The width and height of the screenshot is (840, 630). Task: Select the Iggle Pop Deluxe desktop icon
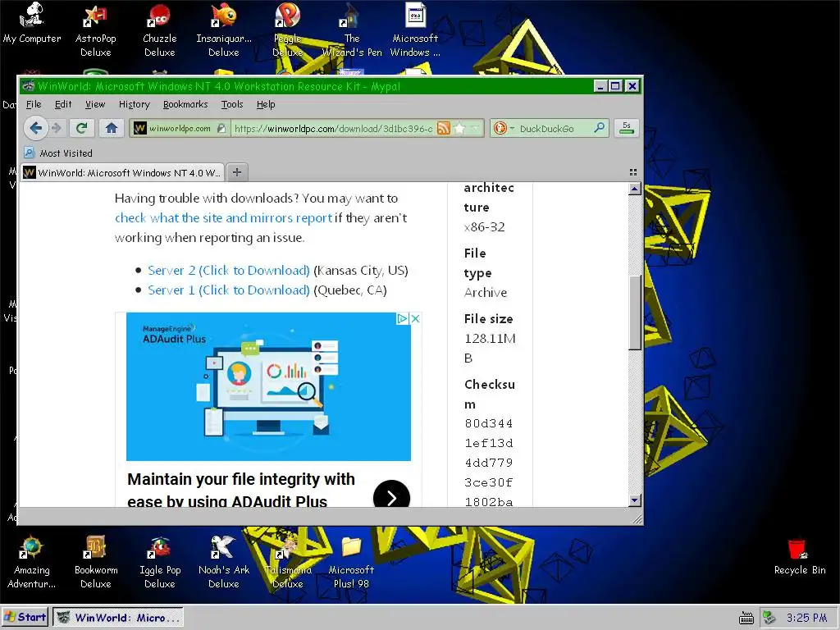[160, 563]
